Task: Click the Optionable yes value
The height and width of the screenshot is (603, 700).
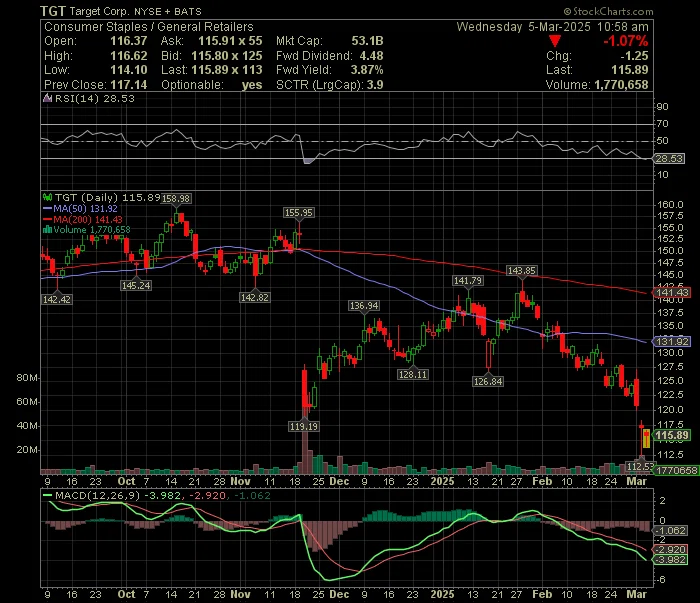Action: pyautogui.click(x=252, y=85)
